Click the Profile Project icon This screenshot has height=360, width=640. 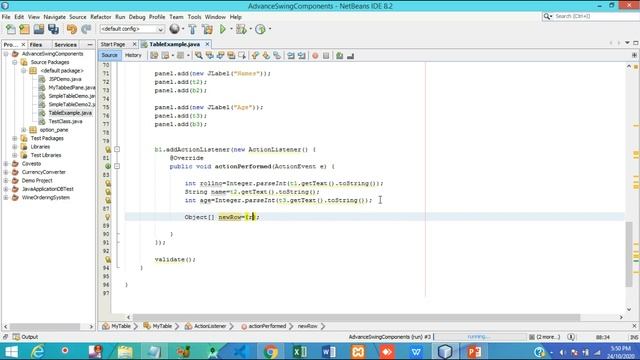point(260,29)
